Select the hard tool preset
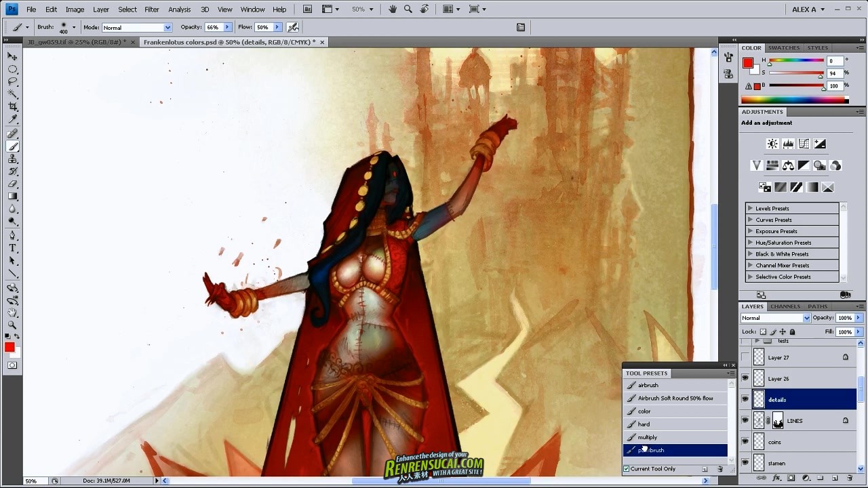 click(x=675, y=424)
